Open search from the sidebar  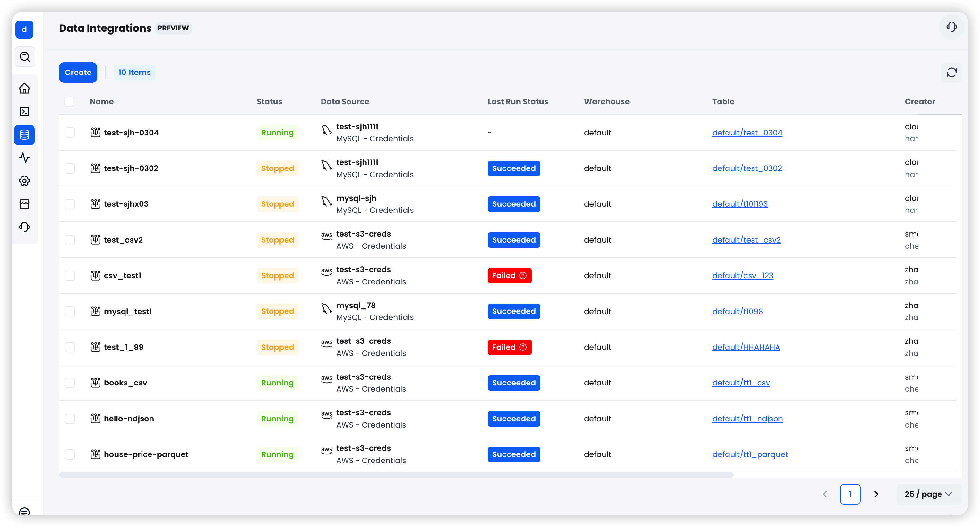(24, 56)
